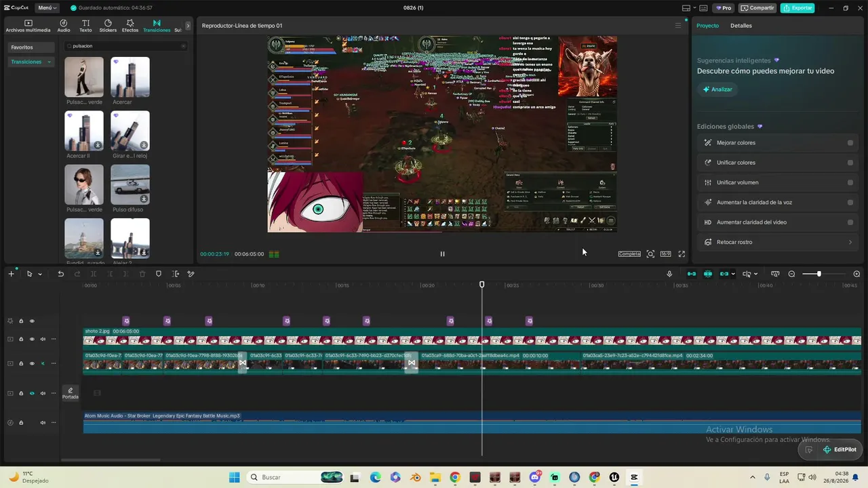Switch to the Audio tab

click(x=64, y=26)
